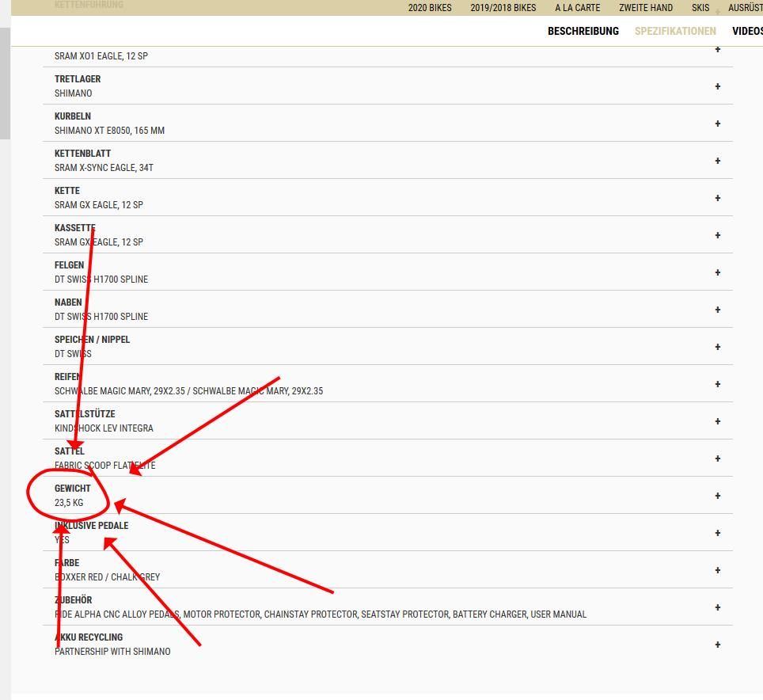Screen dimensions: 763x700
Task: Expand the Kette row plus icon
Action: [x=717, y=198]
